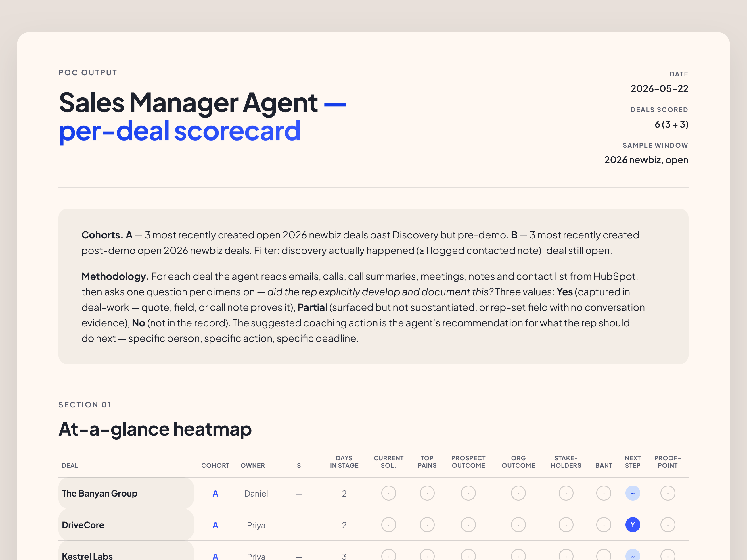Viewport: 747px width, 560px height.
Task: Click The Banyan Group Top Pains circle
Action: point(427,493)
